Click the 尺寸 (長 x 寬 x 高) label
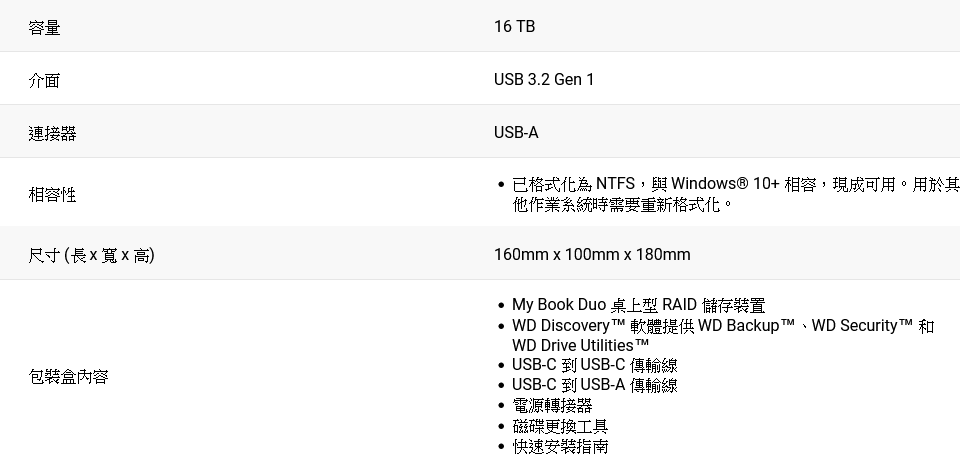960x468 pixels. point(91,255)
